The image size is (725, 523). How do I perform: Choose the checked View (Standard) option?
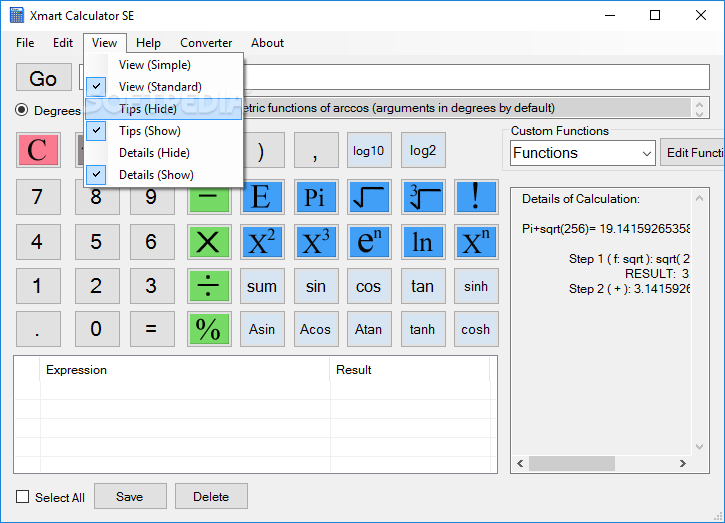point(164,86)
